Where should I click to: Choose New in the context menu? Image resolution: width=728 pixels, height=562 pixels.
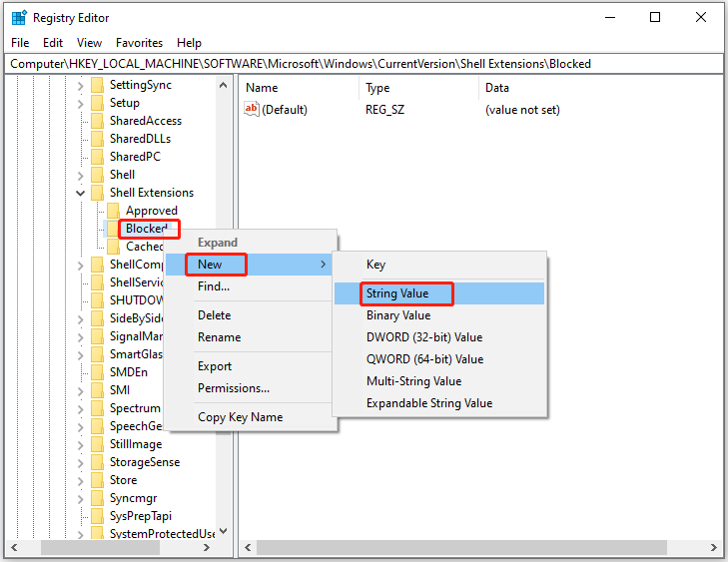pos(249,265)
